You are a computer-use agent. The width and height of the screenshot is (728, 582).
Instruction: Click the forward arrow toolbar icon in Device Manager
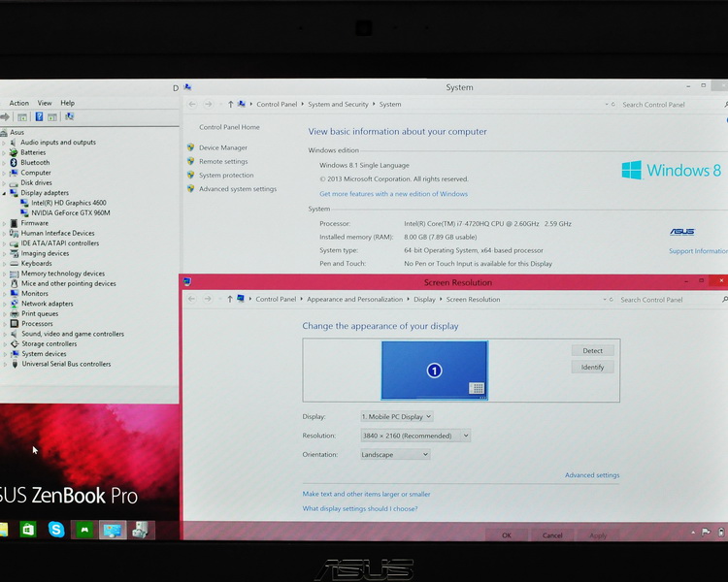[x=5, y=117]
